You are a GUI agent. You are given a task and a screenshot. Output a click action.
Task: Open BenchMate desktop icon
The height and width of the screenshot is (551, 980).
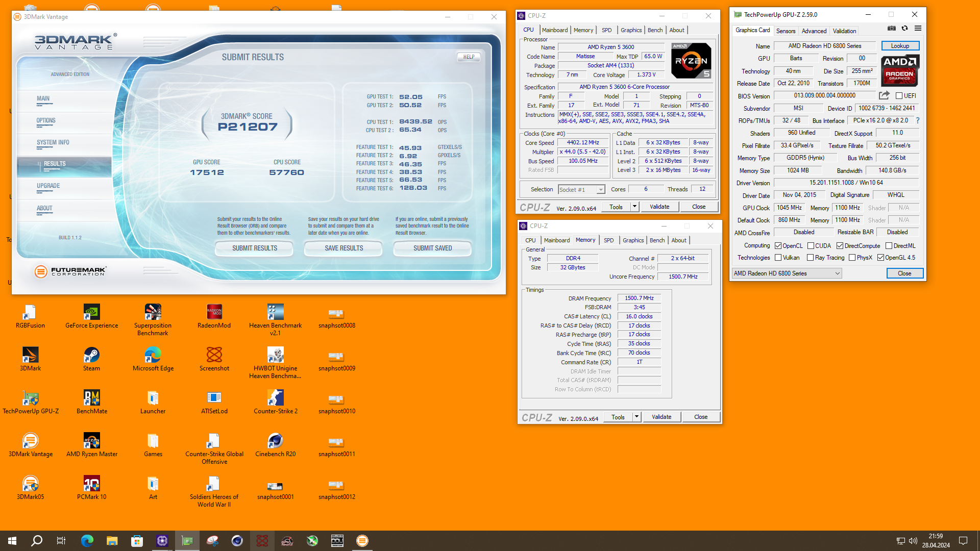[92, 403]
